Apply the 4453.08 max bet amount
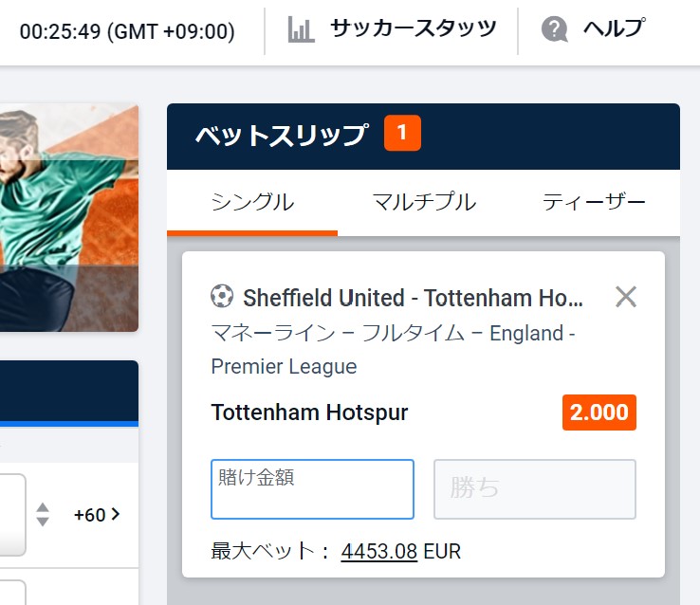700x605 pixels. pyautogui.click(x=378, y=551)
